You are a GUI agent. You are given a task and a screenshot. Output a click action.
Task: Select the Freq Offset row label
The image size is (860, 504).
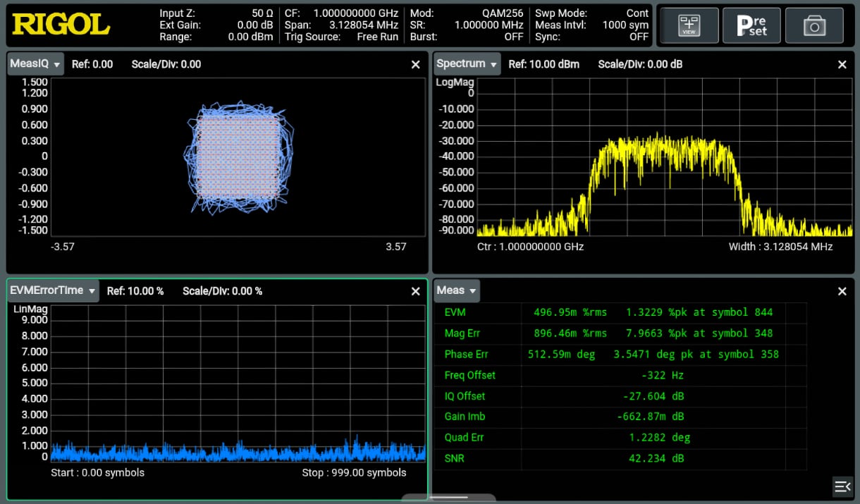pos(470,375)
